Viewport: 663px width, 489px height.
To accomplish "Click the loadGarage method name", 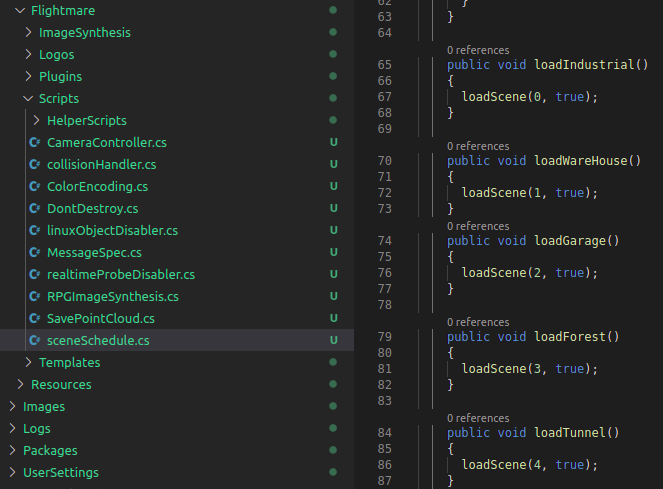I will [x=570, y=241].
